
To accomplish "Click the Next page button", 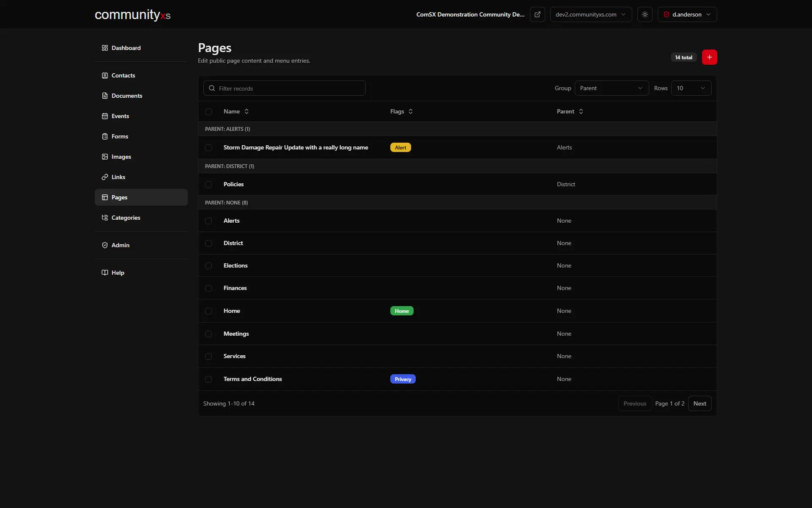I will [700, 403].
